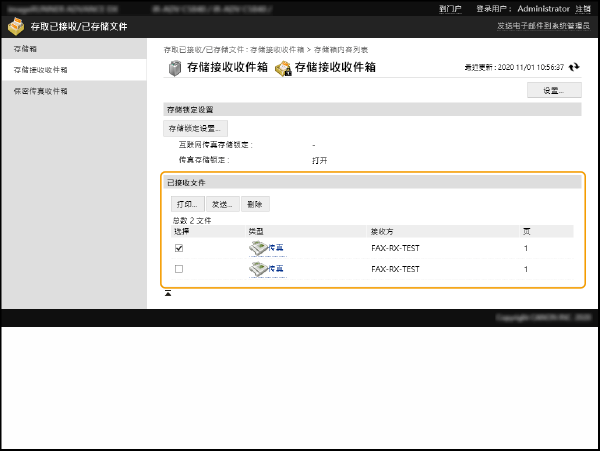Click the fax icon in the second file row
This screenshot has width=600, height=451.
(258, 269)
